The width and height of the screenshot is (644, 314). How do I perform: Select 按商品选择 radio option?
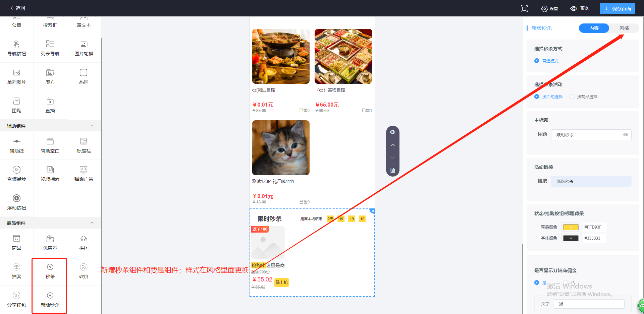click(x=583, y=97)
